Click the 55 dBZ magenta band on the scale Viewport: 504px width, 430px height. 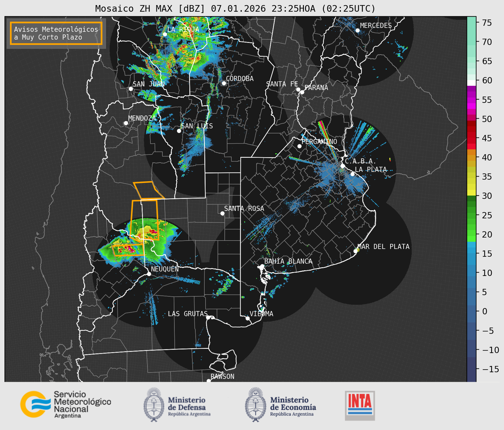tap(471, 100)
